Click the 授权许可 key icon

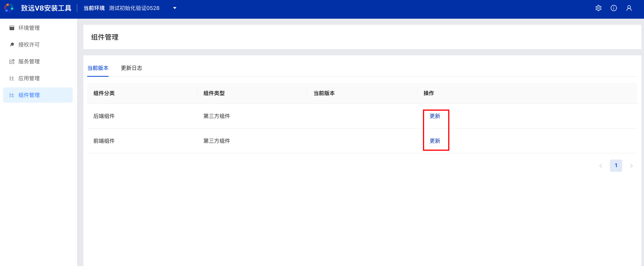coord(12,45)
